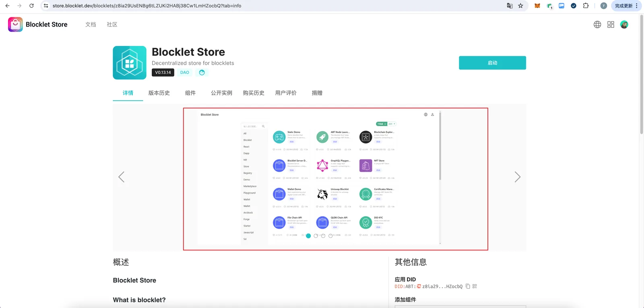Click the face badge icon beside DAO

coord(202,72)
